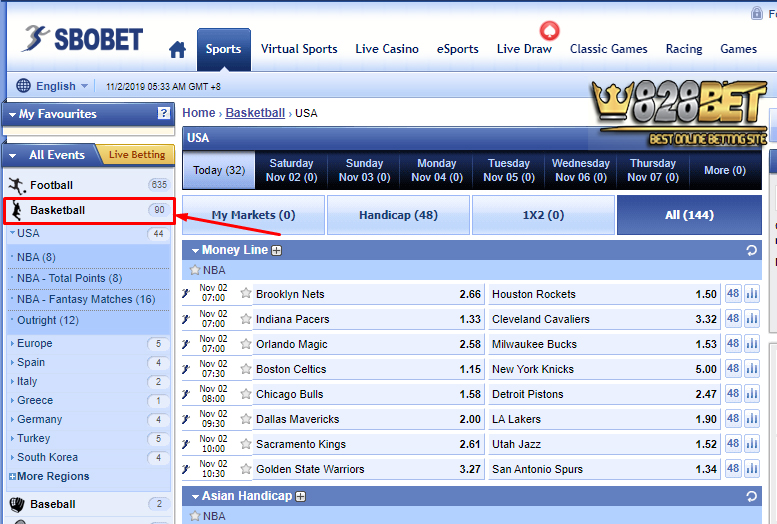The height and width of the screenshot is (524, 777).
Task: Open the Virtual Sports menu
Action: click(299, 49)
